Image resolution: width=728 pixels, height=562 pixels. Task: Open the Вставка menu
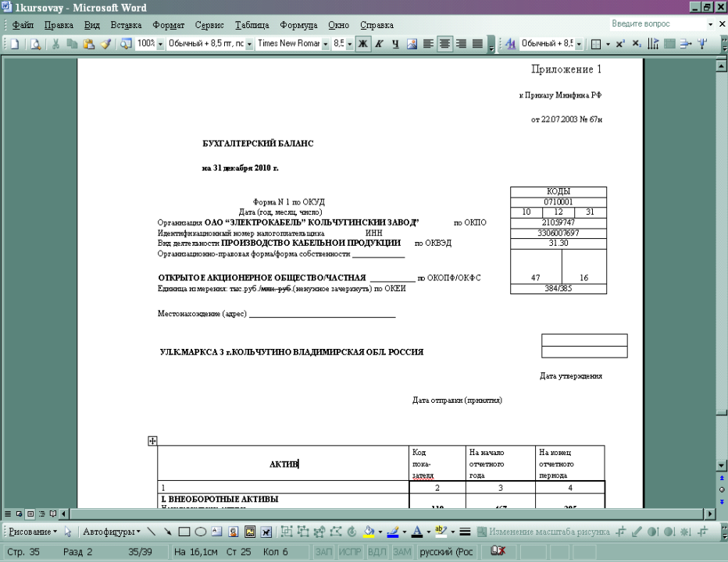click(x=126, y=25)
